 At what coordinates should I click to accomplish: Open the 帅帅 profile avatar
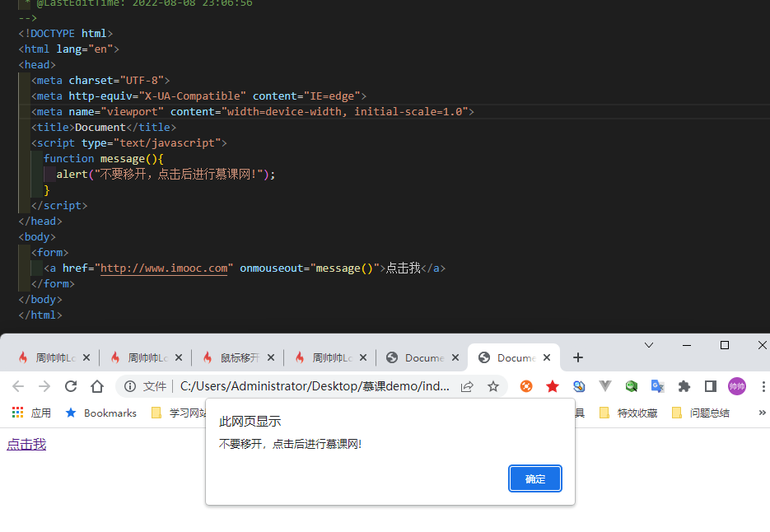coord(736,385)
